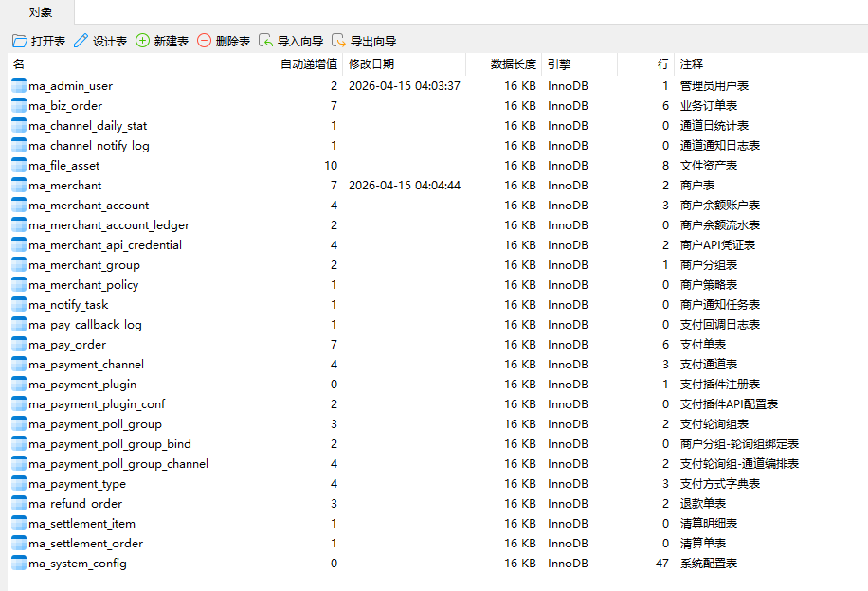This screenshot has width=868, height=591.
Task: Select the ma_system_config table icon
Action: (x=19, y=564)
